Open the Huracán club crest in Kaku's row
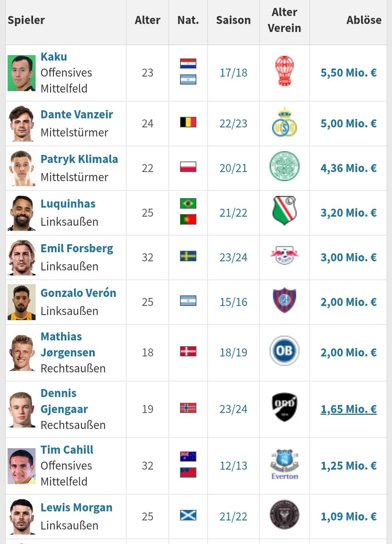Image resolution: width=392 pixels, height=544 pixels. (x=284, y=71)
